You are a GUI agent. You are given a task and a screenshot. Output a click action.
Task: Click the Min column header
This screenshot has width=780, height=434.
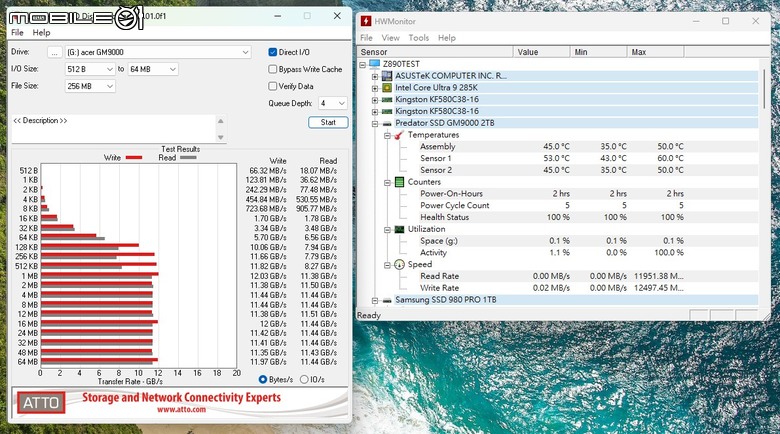coord(598,52)
